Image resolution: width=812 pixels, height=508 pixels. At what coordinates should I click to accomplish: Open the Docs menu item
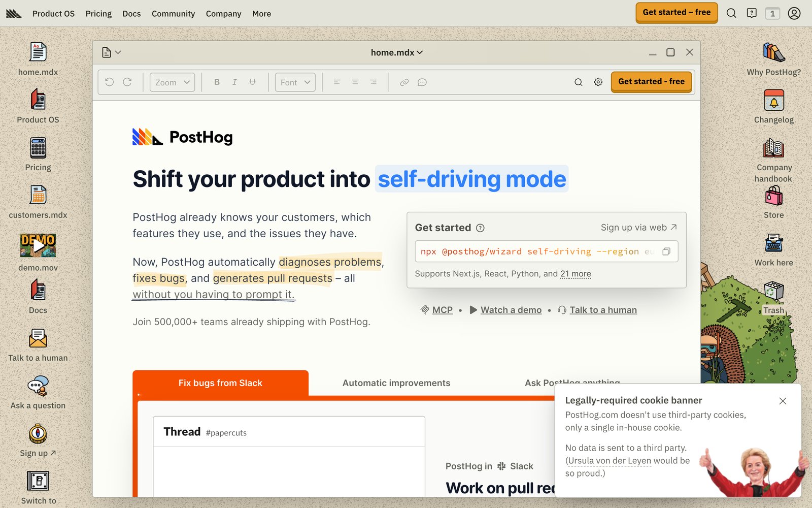pos(131,14)
